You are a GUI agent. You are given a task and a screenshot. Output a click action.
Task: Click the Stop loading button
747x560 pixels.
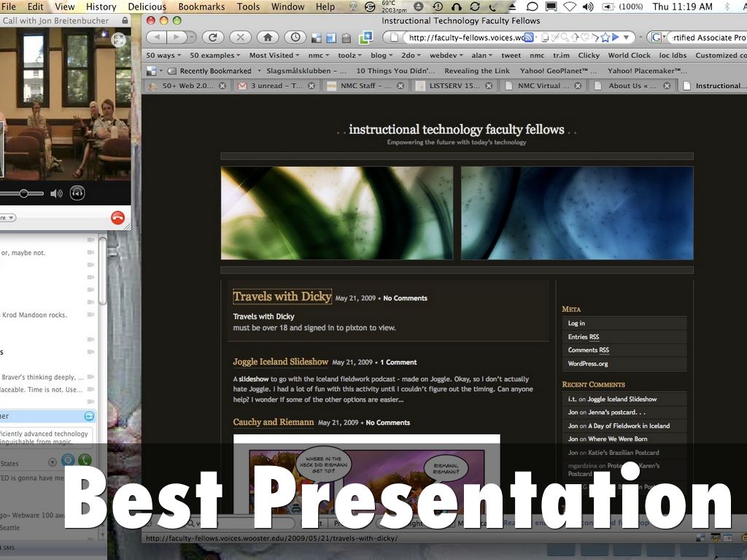[239, 37]
